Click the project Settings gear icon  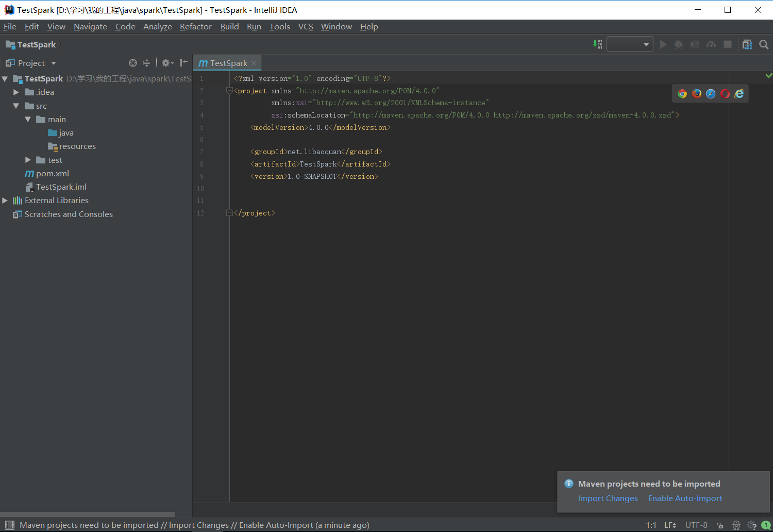(x=166, y=62)
